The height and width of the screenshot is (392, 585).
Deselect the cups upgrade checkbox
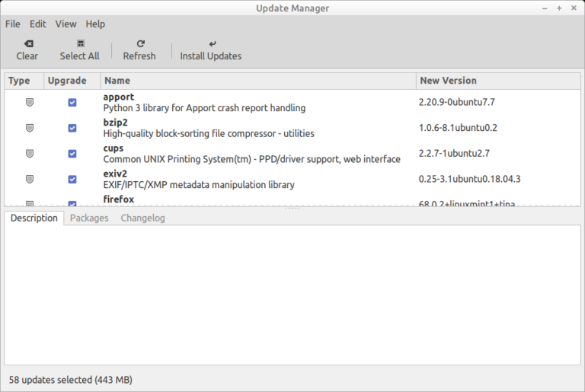pos(72,153)
